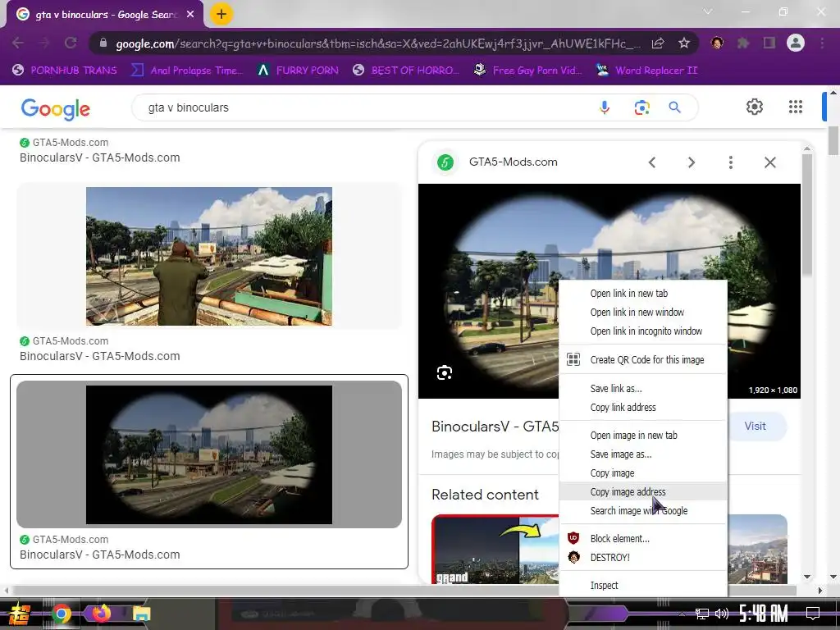Click the face extension icon in toolbar
The image size is (840, 630).
[717, 43]
